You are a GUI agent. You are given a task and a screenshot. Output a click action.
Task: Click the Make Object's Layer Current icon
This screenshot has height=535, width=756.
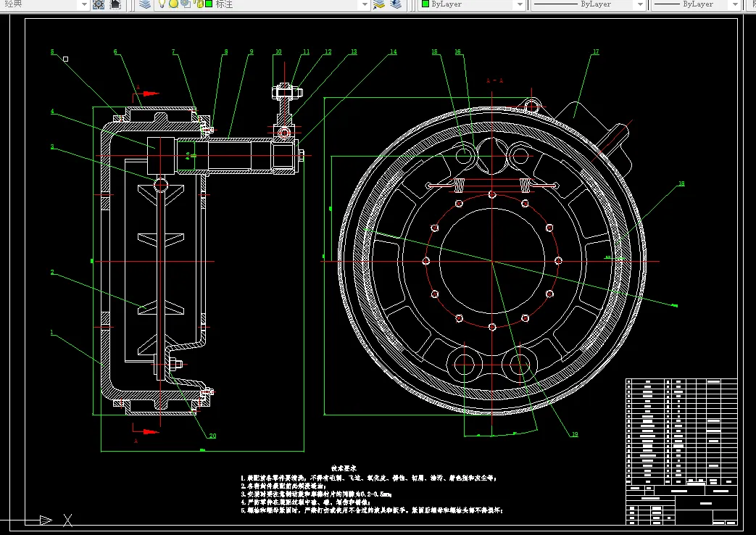click(379, 4)
